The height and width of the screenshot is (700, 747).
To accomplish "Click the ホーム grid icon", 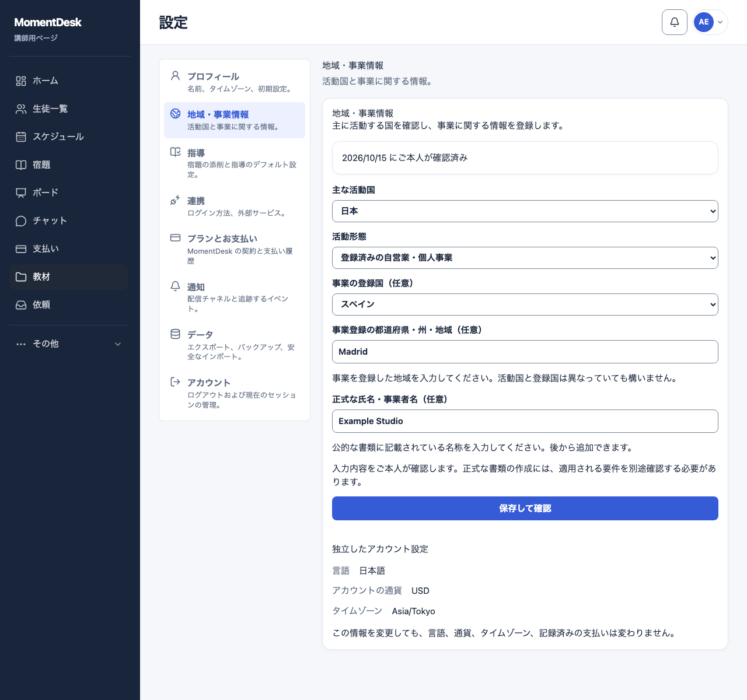I will click(x=21, y=81).
